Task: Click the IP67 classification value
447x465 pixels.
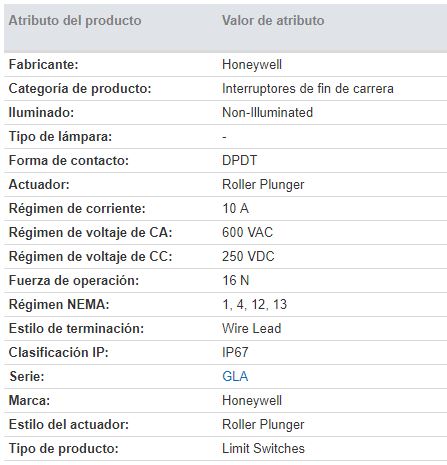Action: pos(235,353)
